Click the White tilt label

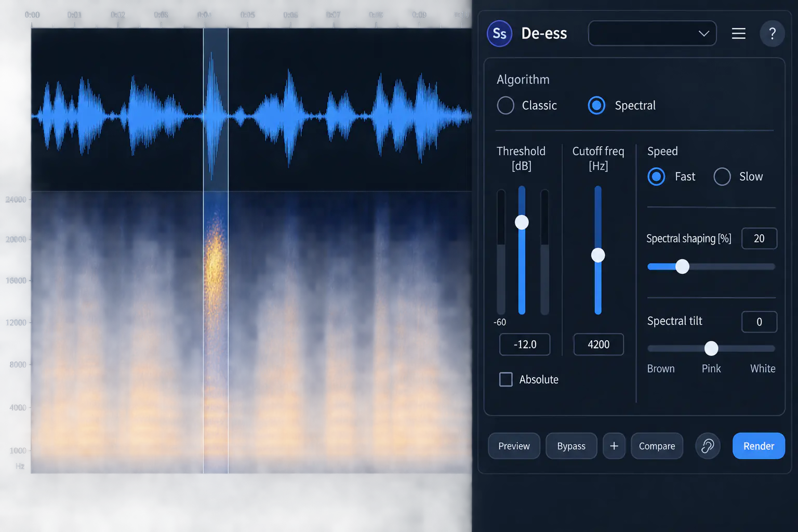[x=763, y=369]
